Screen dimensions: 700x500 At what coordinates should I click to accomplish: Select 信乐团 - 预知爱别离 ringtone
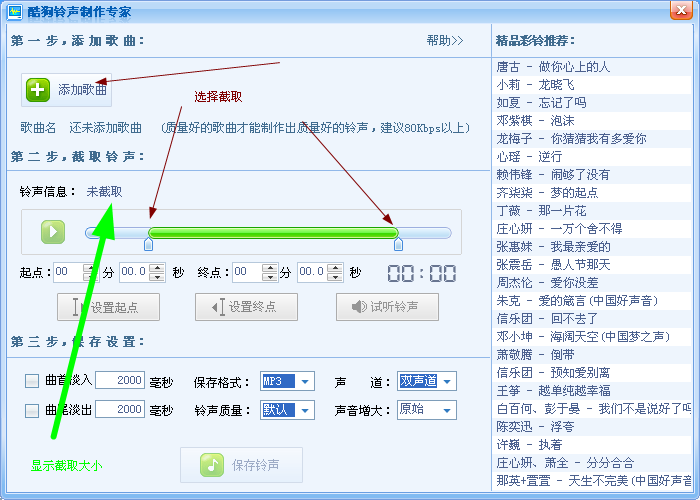point(592,373)
